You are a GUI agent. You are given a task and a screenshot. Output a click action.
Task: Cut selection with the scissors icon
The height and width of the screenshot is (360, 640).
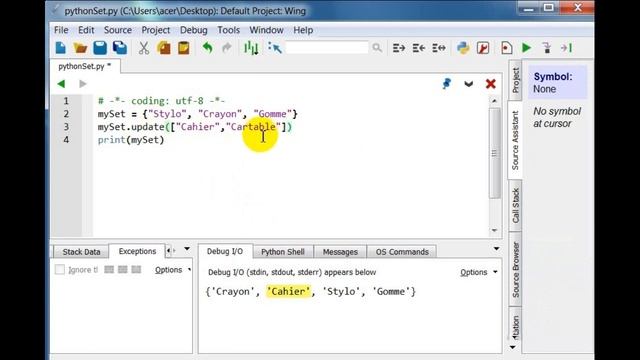tap(144, 48)
